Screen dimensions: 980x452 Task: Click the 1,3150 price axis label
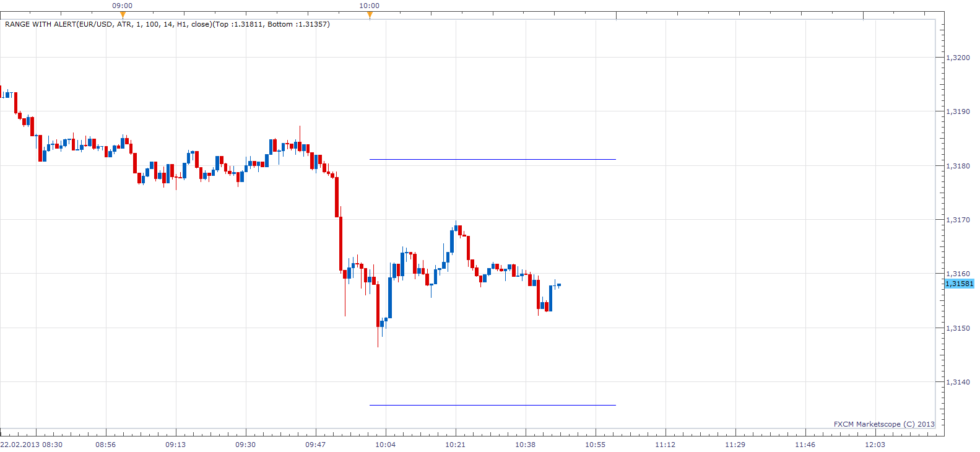coord(958,328)
